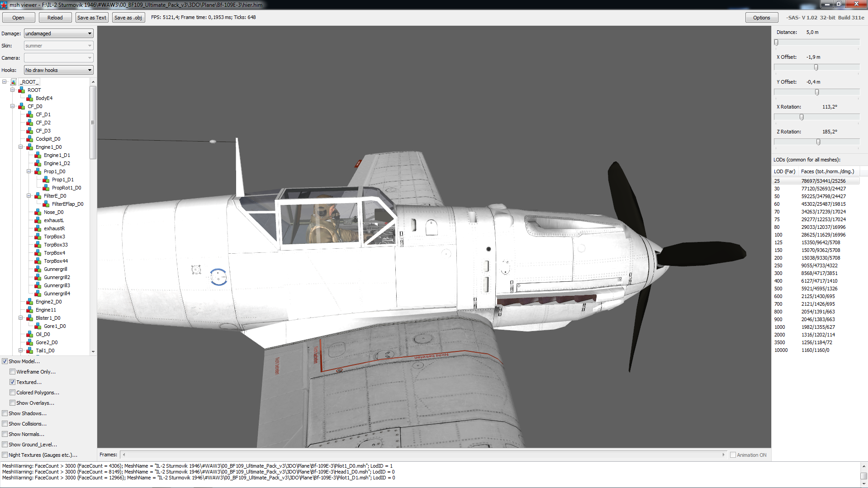The height and width of the screenshot is (488, 868).
Task: Open the Options button
Action: click(x=762, y=18)
